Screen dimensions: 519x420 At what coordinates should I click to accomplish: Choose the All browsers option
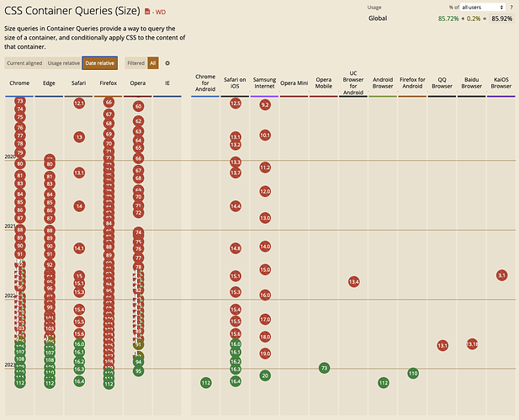tap(153, 63)
